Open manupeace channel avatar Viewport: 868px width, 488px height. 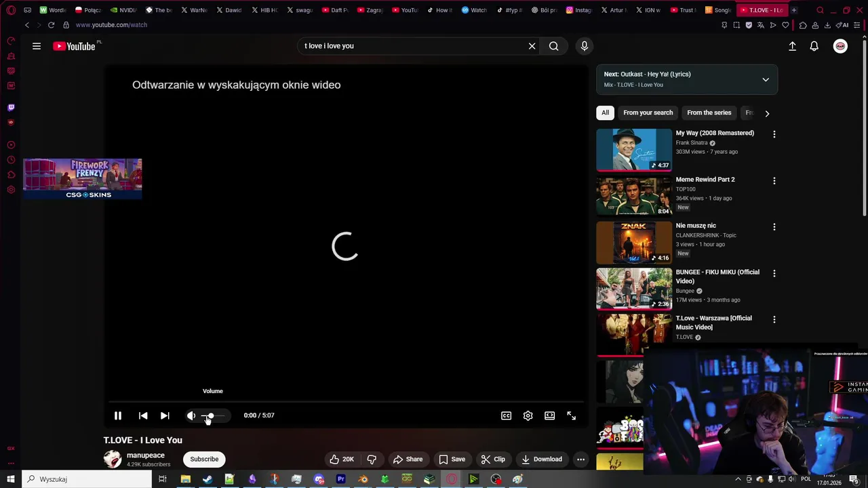(x=113, y=459)
